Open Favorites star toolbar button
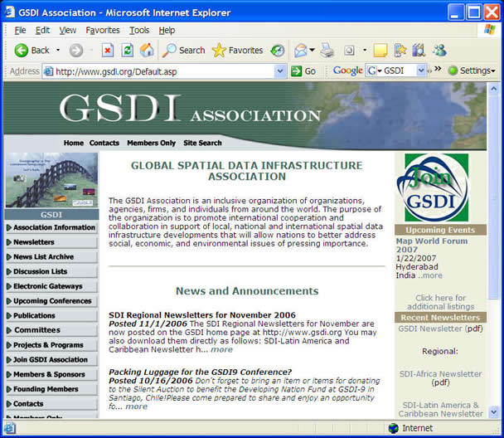The height and width of the screenshot is (438, 504). coord(238,51)
